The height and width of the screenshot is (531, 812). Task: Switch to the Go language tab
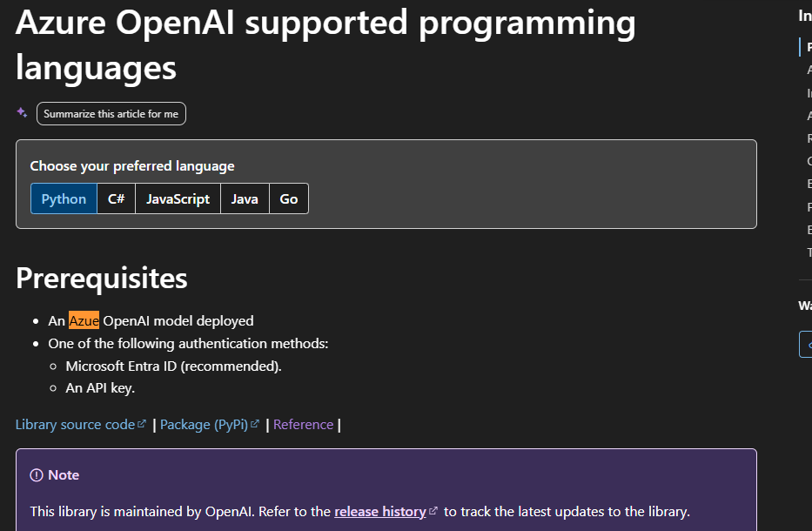tap(288, 199)
